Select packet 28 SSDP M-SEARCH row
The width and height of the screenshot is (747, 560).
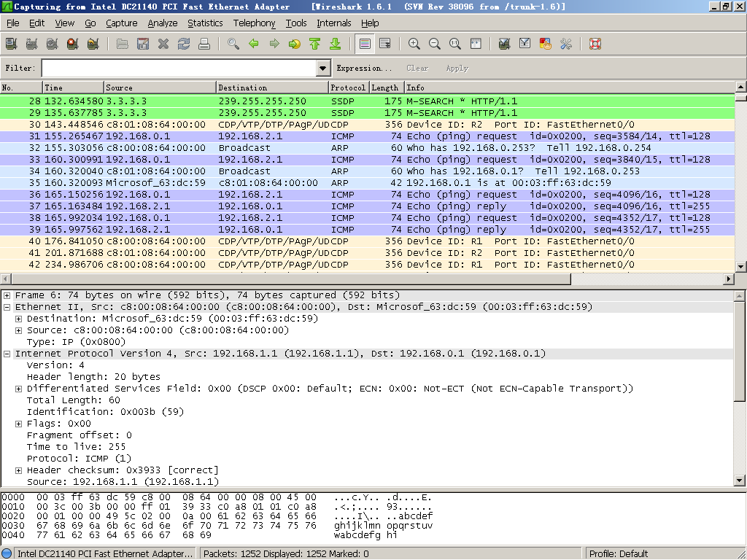(x=368, y=101)
